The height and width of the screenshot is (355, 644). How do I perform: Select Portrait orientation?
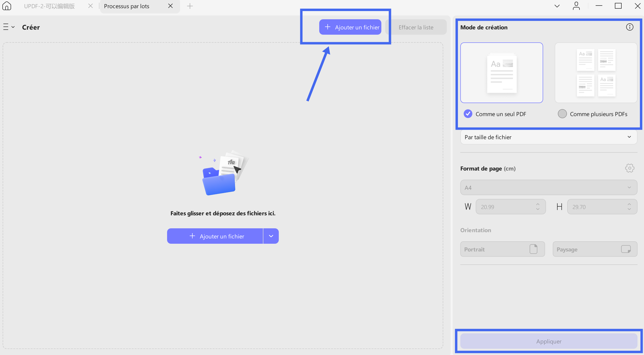[x=502, y=249]
